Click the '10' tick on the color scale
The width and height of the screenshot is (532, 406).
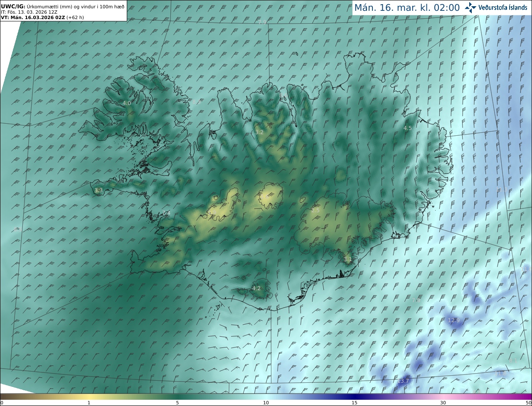[266, 403]
